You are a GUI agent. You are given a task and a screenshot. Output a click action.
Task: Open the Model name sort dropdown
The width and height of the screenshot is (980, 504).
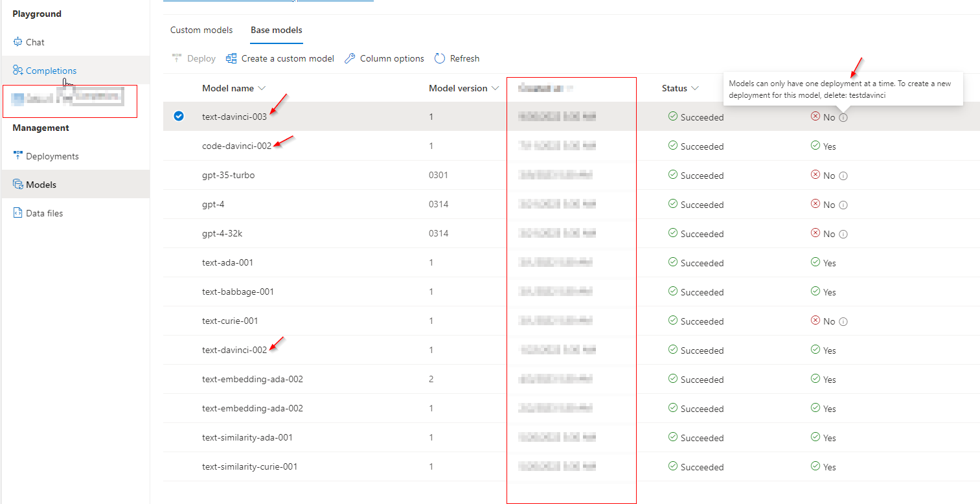click(262, 87)
